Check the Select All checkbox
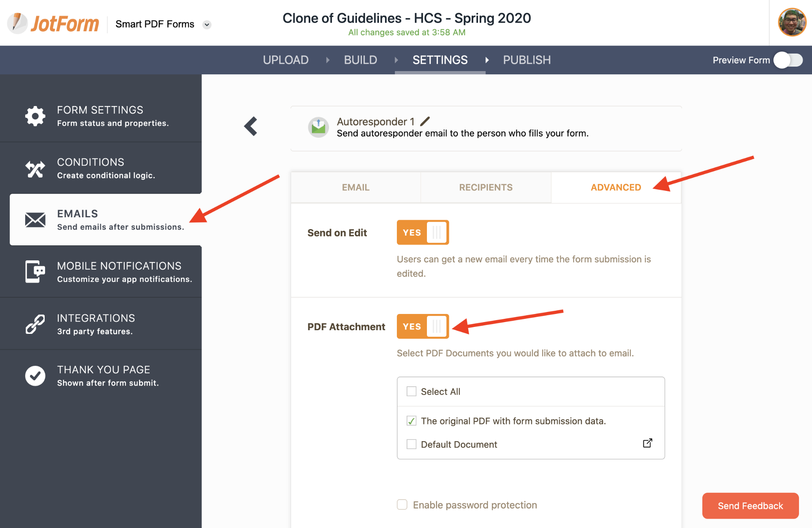 tap(411, 392)
